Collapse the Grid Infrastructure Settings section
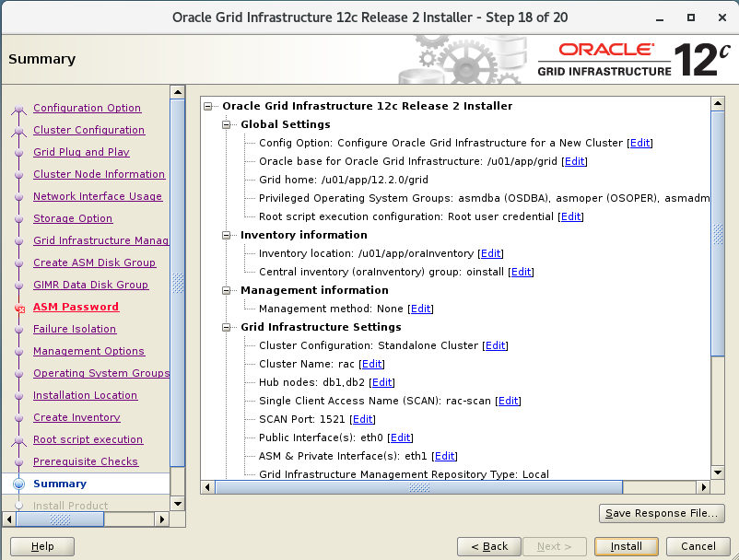 click(x=227, y=327)
